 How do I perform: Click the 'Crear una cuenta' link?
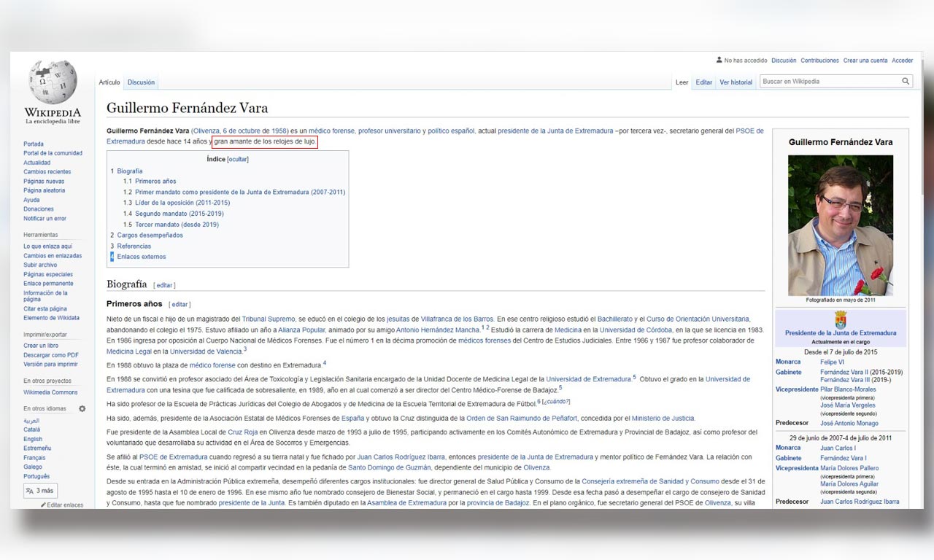(x=865, y=61)
